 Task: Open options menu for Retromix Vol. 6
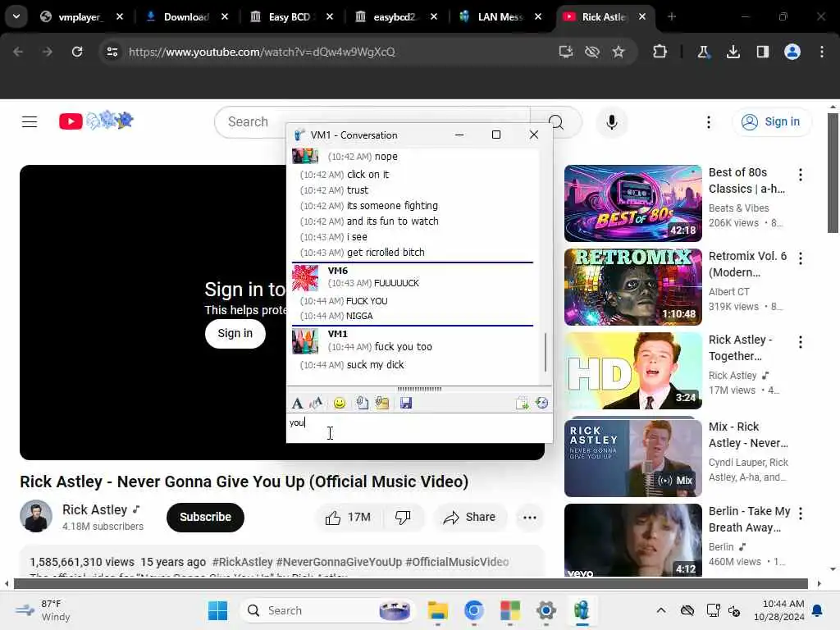[x=801, y=258]
